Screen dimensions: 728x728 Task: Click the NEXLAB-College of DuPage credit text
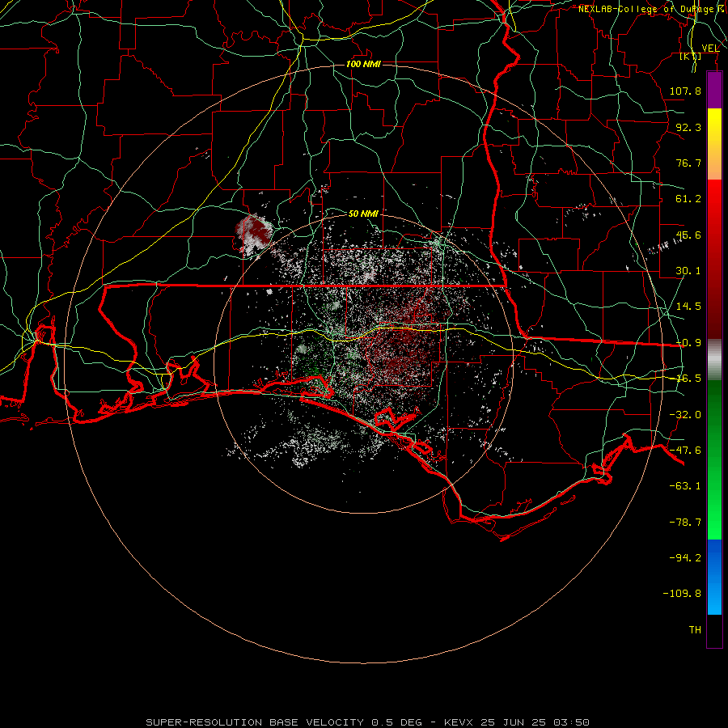[x=651, y=9]
